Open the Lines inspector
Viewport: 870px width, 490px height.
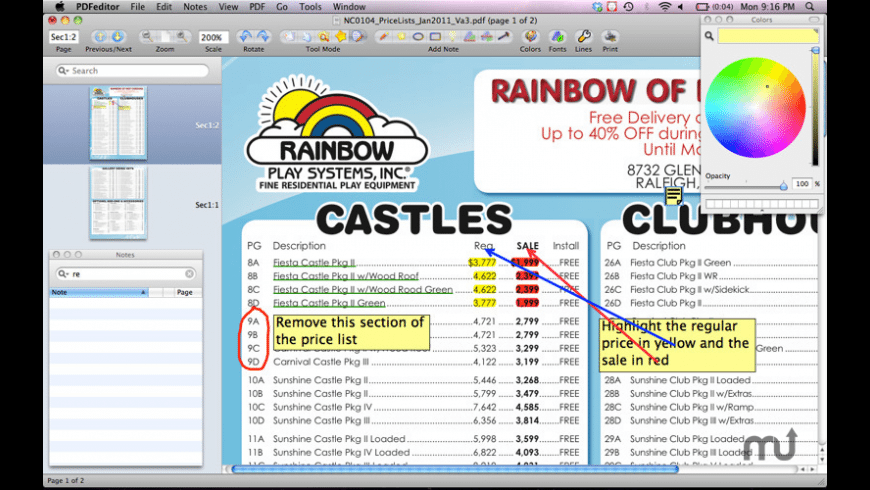click(x=583, y=37)
